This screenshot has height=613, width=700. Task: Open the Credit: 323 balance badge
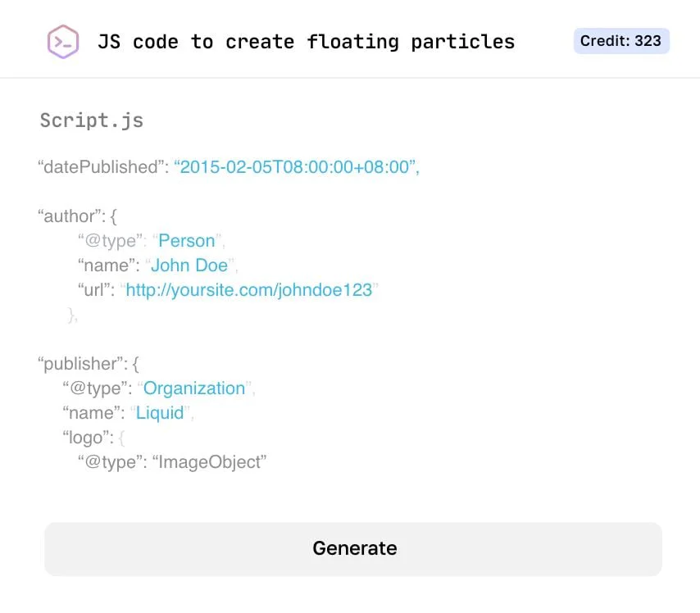coord(621,40)
